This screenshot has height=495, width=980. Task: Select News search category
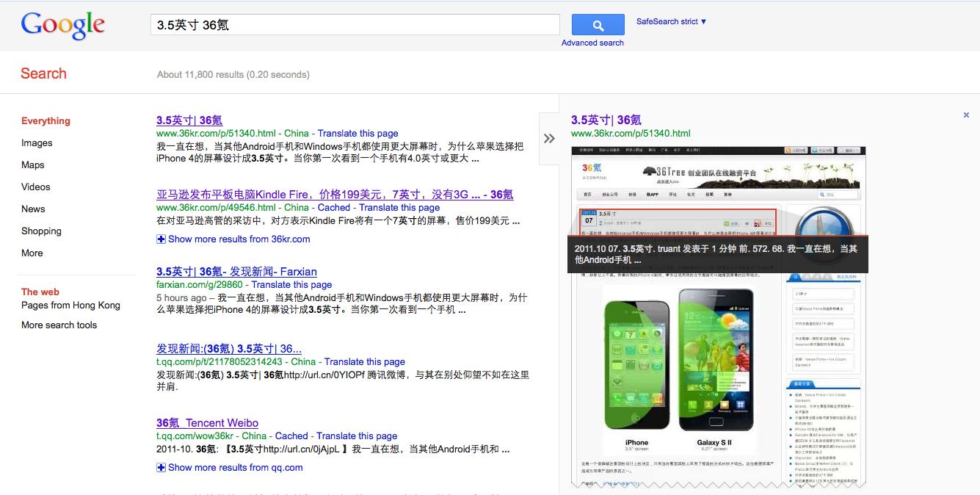[x=33, y=209]
